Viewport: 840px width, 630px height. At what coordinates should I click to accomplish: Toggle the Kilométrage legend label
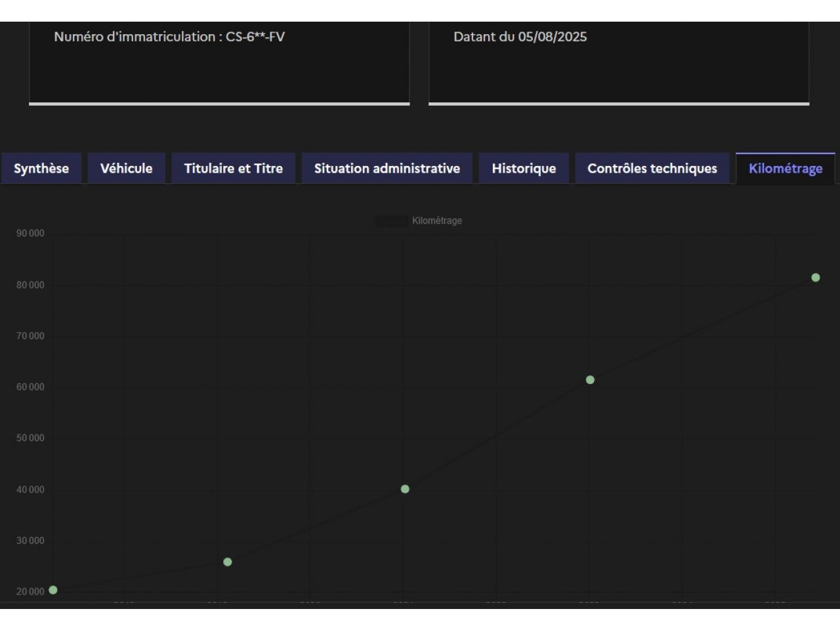pyautogui.click(x=437, y=221)
